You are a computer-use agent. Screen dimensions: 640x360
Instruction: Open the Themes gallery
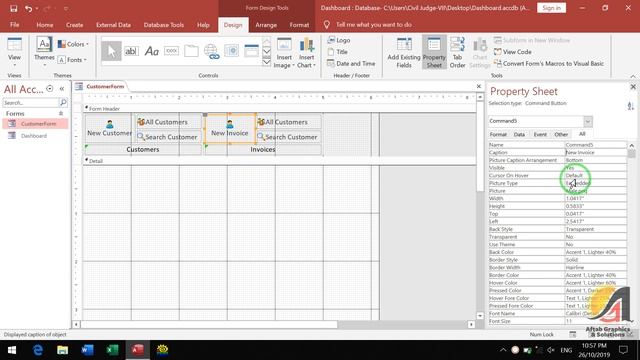tap(44, 51)
